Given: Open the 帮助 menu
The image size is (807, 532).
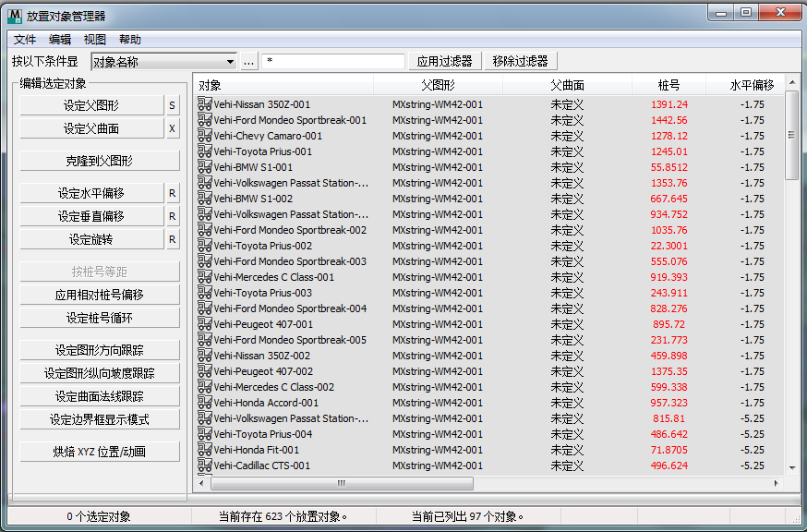Looking at the screenshot, I should pos(129,40).
